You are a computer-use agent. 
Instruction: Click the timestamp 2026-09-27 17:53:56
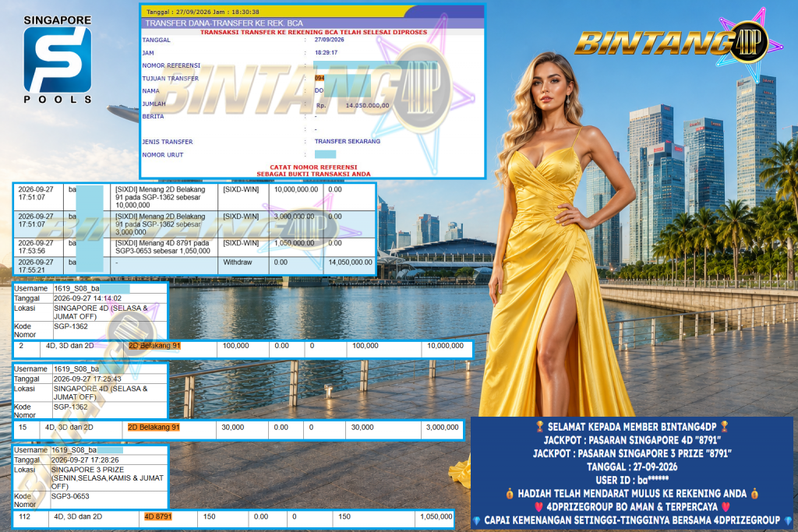pos(36,247)
